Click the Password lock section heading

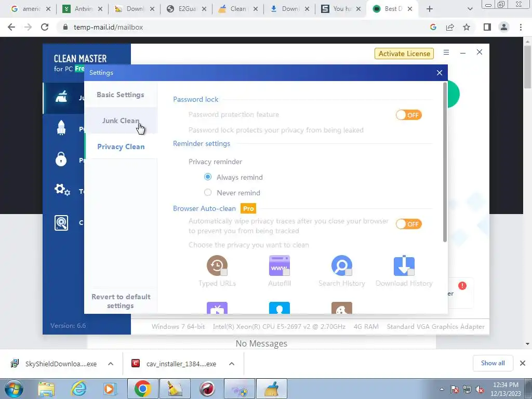pos(196,99)
